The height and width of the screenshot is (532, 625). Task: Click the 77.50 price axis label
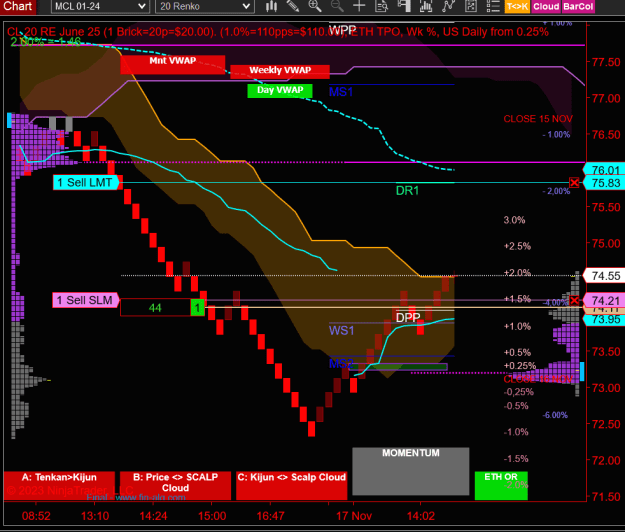(x=606, y=62)
